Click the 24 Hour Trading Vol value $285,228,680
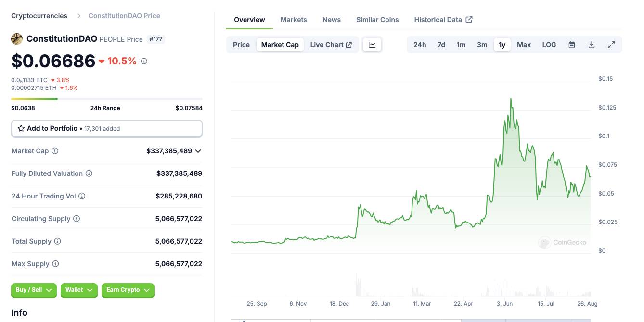Image resolution: width=644 pixels, height=322 pixels. point(179,196)
